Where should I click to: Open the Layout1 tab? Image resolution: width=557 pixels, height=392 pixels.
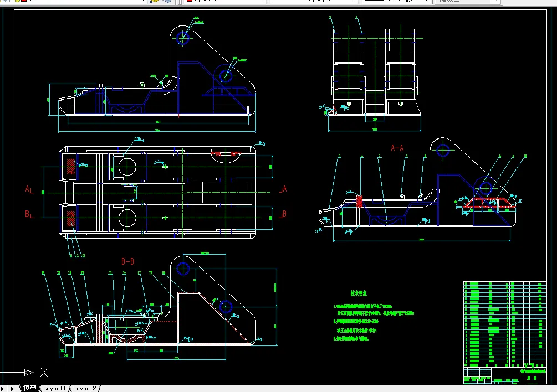54,388
